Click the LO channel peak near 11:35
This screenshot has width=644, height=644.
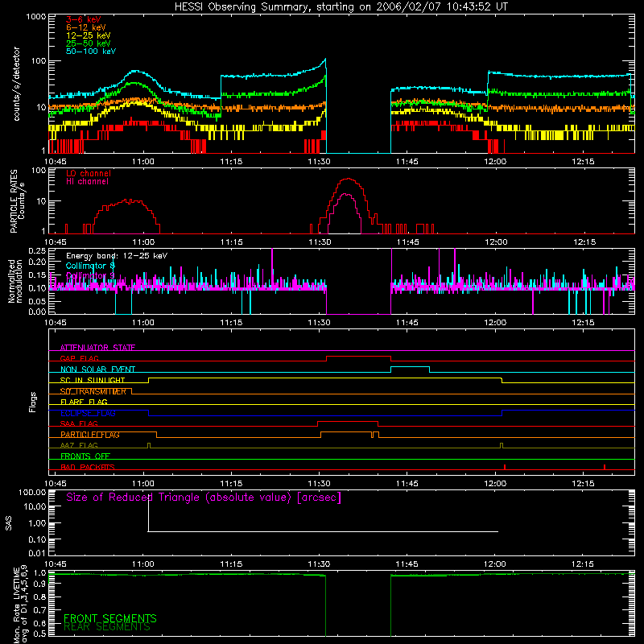tap(349, 179)
